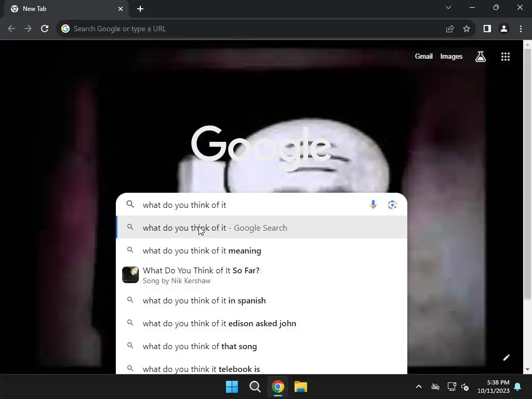This screenshot has height=399, width=532.
Task: Open a new tab with plus button
Action: (140, 9)
